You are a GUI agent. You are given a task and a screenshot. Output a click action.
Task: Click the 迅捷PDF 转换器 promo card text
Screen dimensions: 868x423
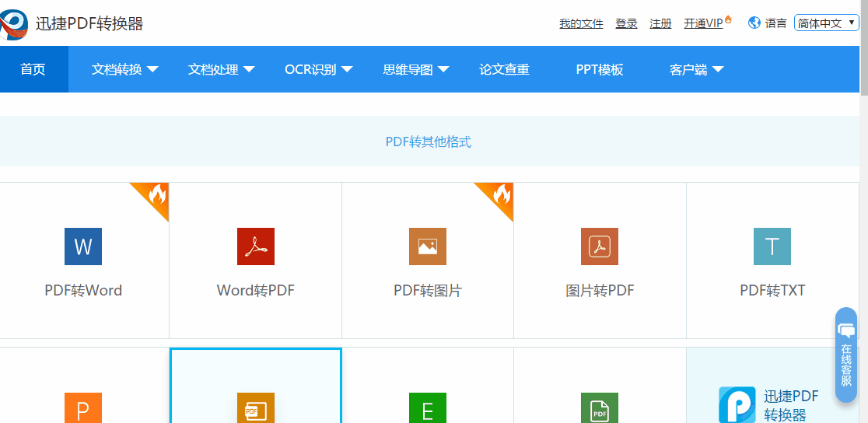[x=791, y=405]
